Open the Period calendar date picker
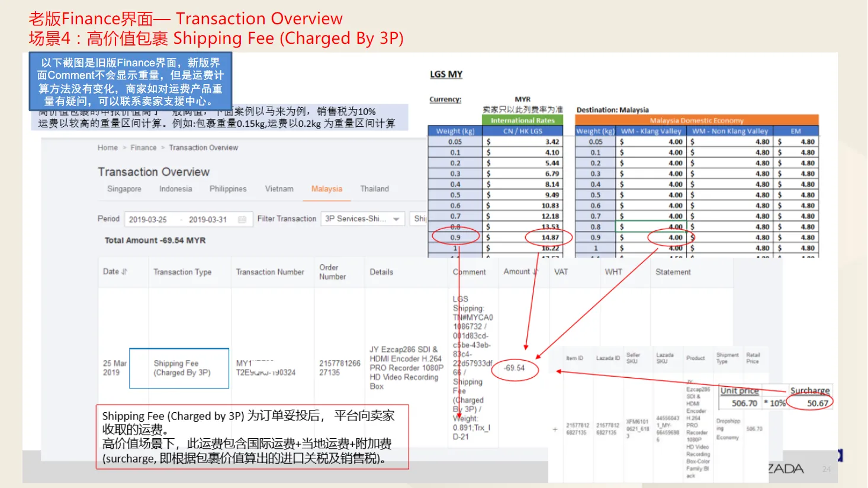868x488 pixels. coord(242,219)
